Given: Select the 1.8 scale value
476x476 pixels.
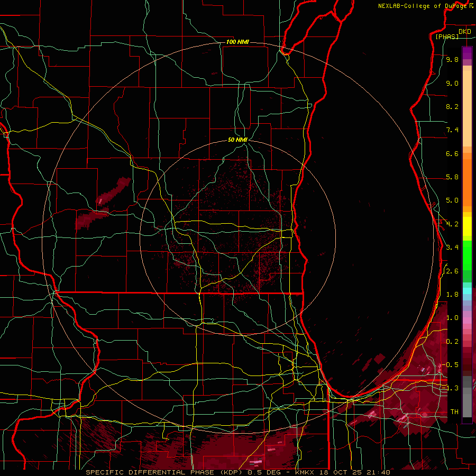Looking at the screenshot, I should (452, 295).
